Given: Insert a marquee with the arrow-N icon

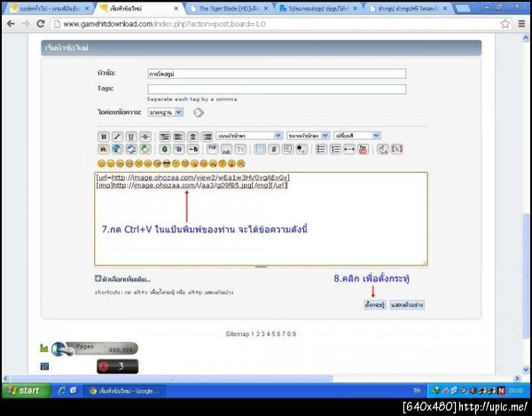Looking at the screenshot, I should tap(192, 149).
